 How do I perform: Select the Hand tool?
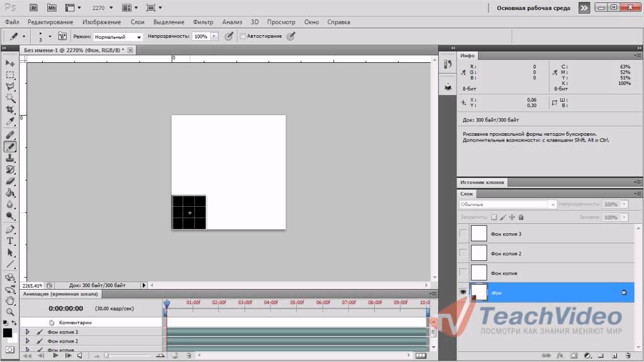coord(10,300)
